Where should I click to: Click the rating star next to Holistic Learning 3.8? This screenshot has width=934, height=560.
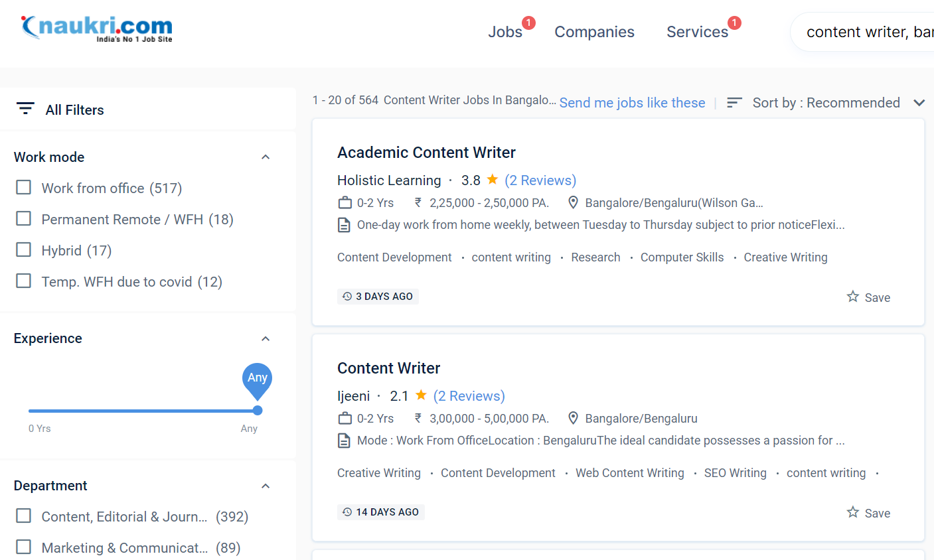pyautogui.click(x=493, y=179)
